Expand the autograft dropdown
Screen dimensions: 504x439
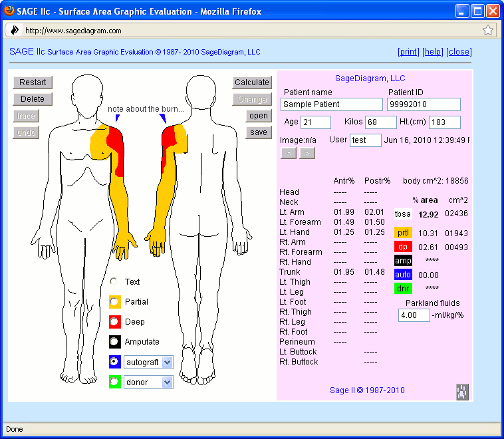(167, 362)
